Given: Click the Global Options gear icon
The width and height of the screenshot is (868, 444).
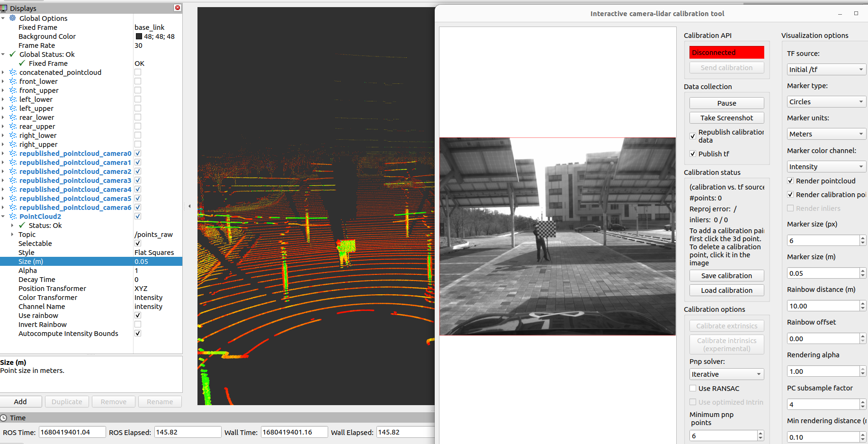Looking at the screenshot, I should (x=13, y=18).
